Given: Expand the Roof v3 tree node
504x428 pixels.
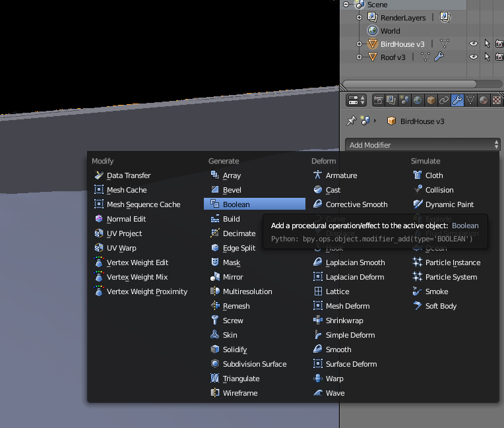Looking at the screenshot, I should pyautogui.click(x=360, y=57).
